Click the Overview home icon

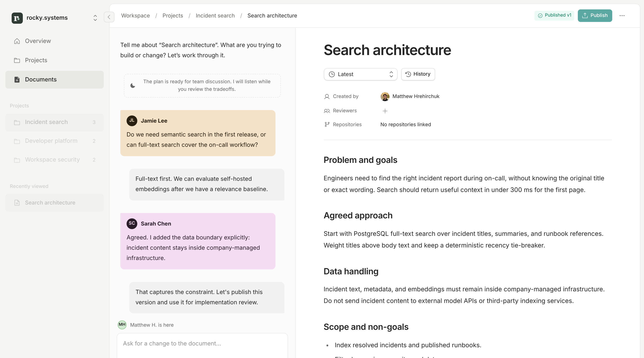coord(17,41)
